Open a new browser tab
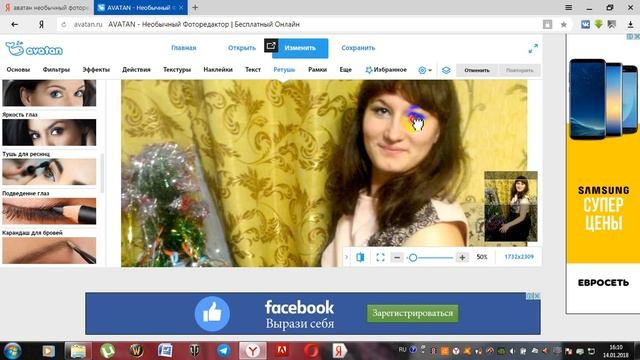Viewport: 640px width, 360px height. coord(195,7)
